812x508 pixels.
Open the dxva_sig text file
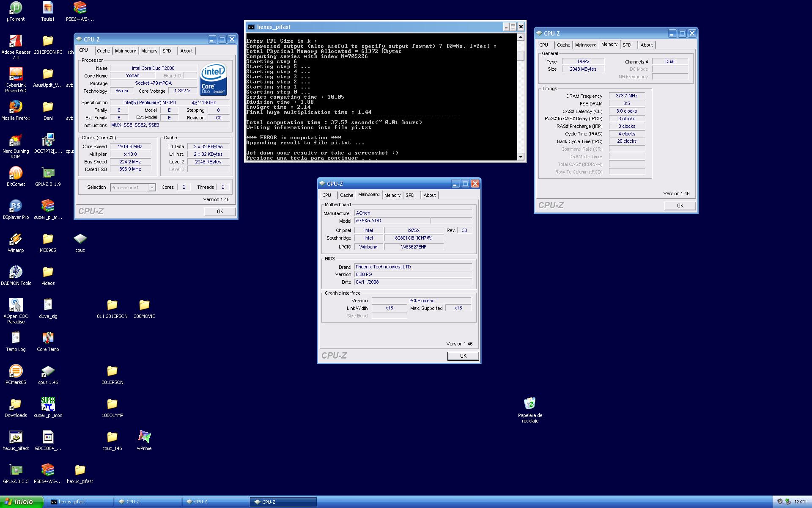point(48,308)
